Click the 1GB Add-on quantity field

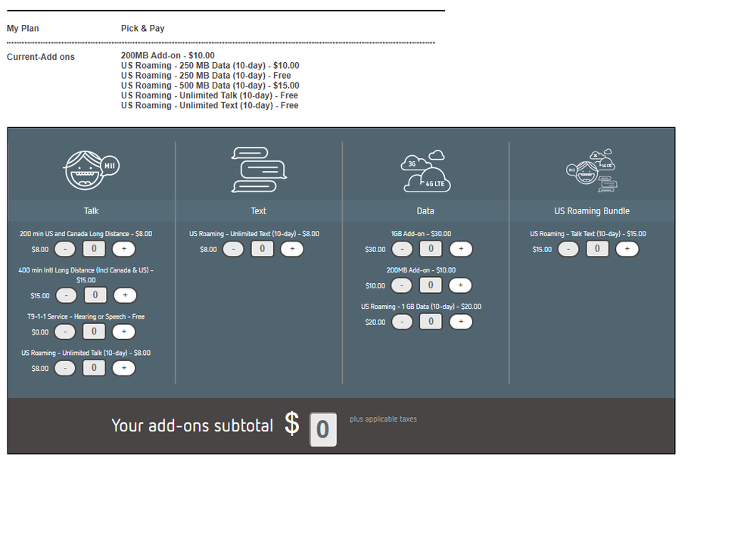(431, 249)
